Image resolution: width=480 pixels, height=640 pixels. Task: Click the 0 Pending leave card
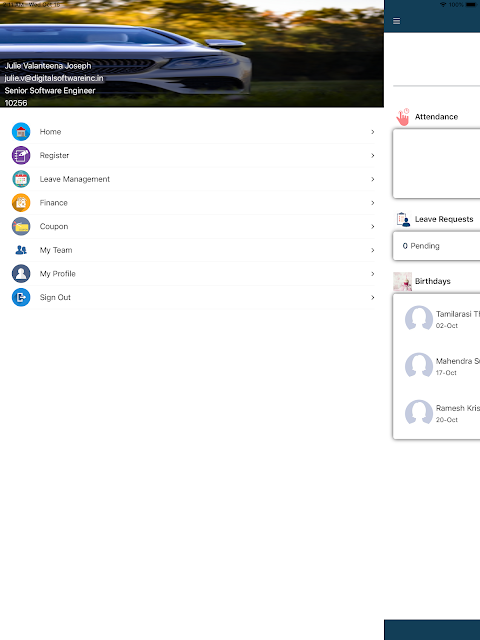pyautogui.click(x=436, y=246)
